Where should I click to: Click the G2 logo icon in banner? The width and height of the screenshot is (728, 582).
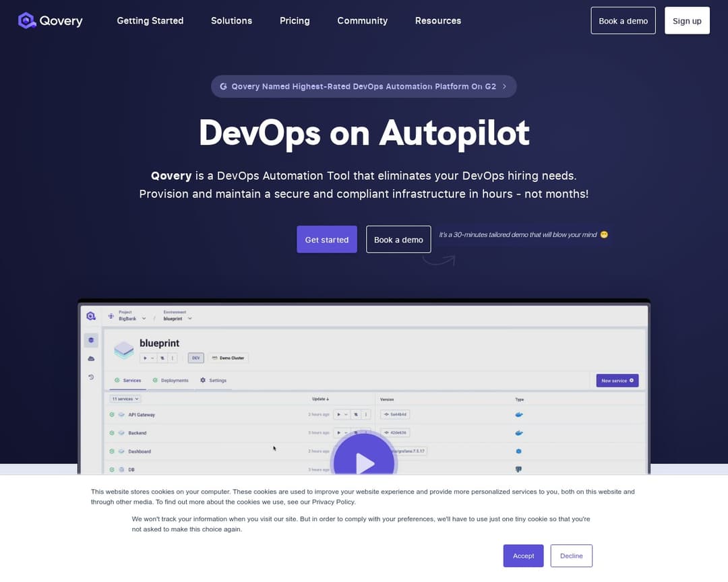223,86
